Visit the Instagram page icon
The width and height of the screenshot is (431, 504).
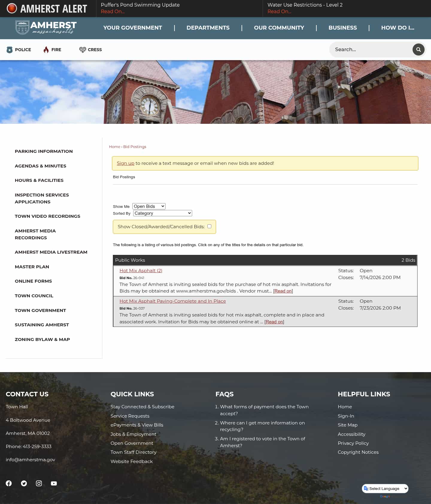click(x=39, y=483)
